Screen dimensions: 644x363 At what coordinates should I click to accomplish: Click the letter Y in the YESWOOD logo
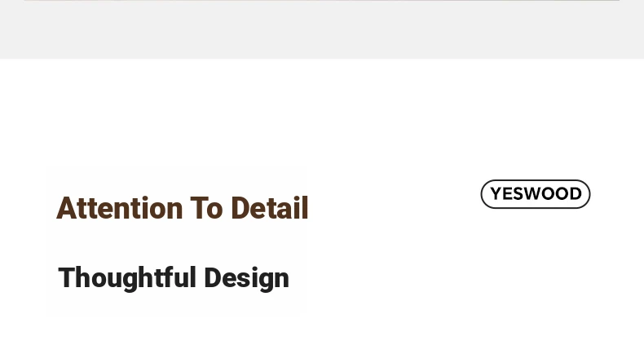tap(496, 193)
